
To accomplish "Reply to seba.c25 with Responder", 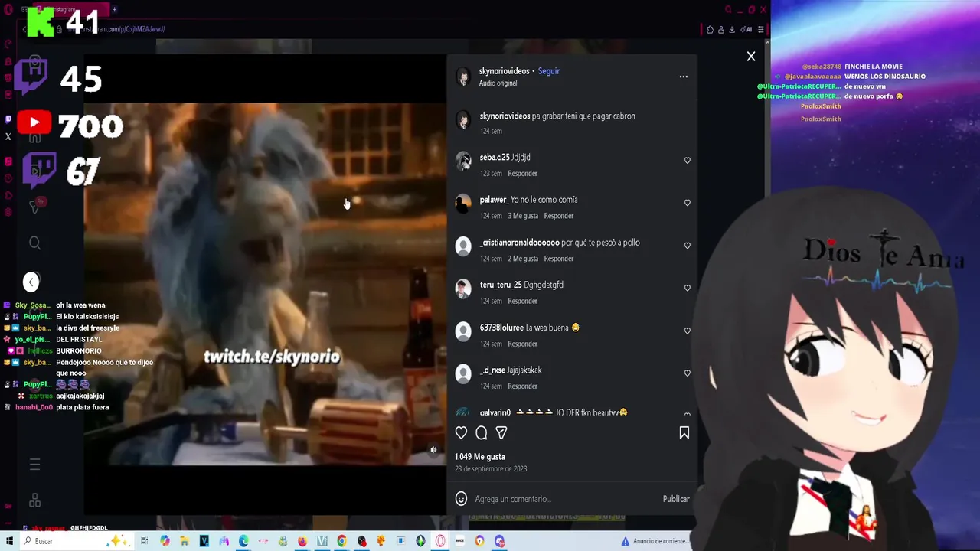I will 522,174.
